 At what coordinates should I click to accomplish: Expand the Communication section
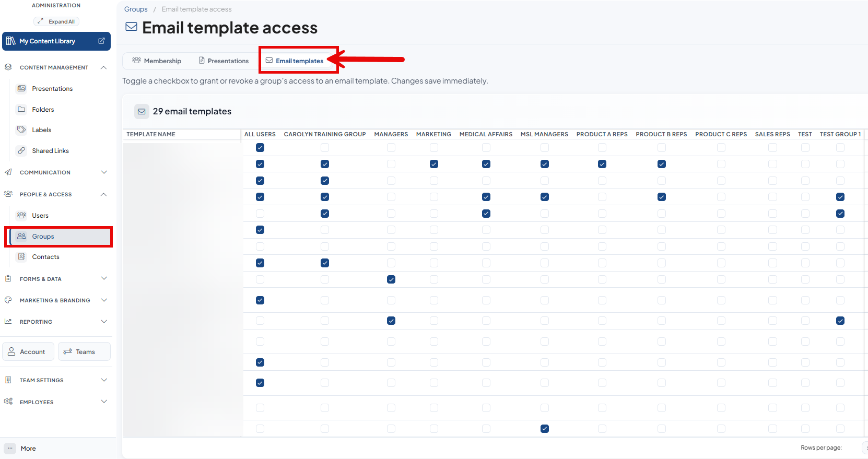click(x=104, y=172)
